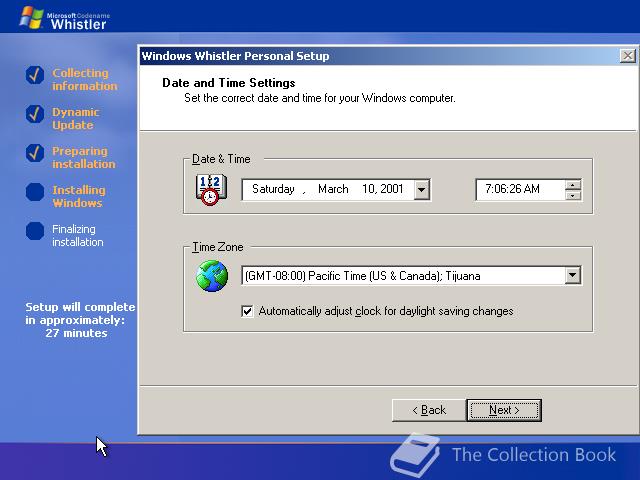Select the year 2001 in the date field
The height and width of the screenshot is (480, 640).
(x=391, y=189)
